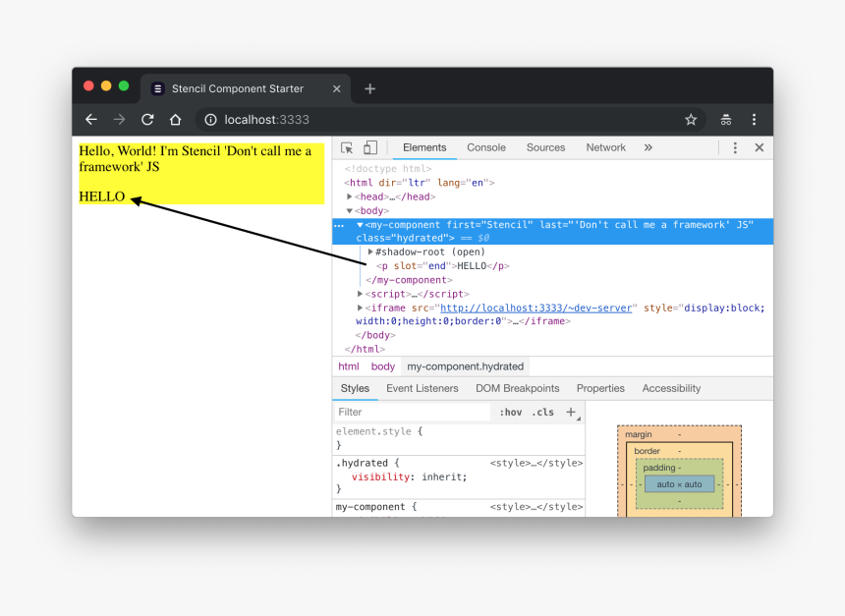The height and width of the screenshot is (616, 845).
Task: Close the Stencil Component Starter tab
Action: tap(337, 89)
